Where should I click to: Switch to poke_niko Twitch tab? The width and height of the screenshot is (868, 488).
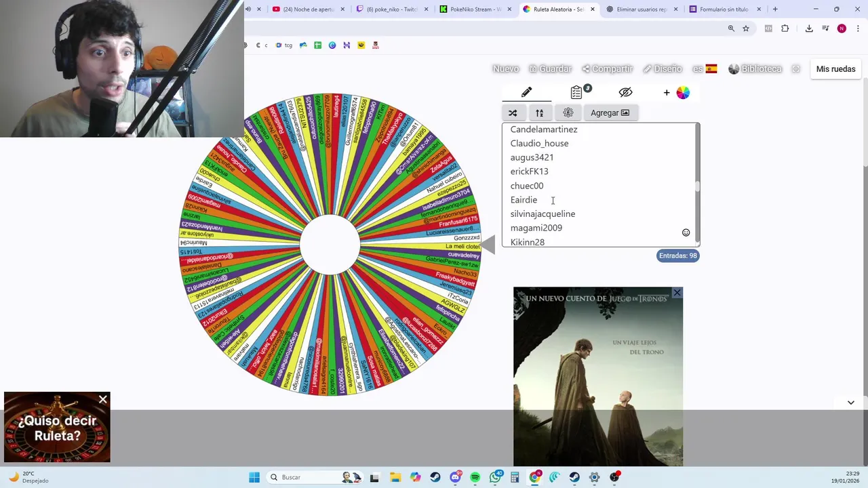coord(392,9)
